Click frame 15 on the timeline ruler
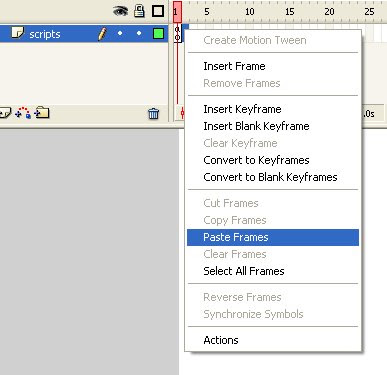The height and width of the screenshot is (375, 387). pyautogui.click(x=289, y=12)
